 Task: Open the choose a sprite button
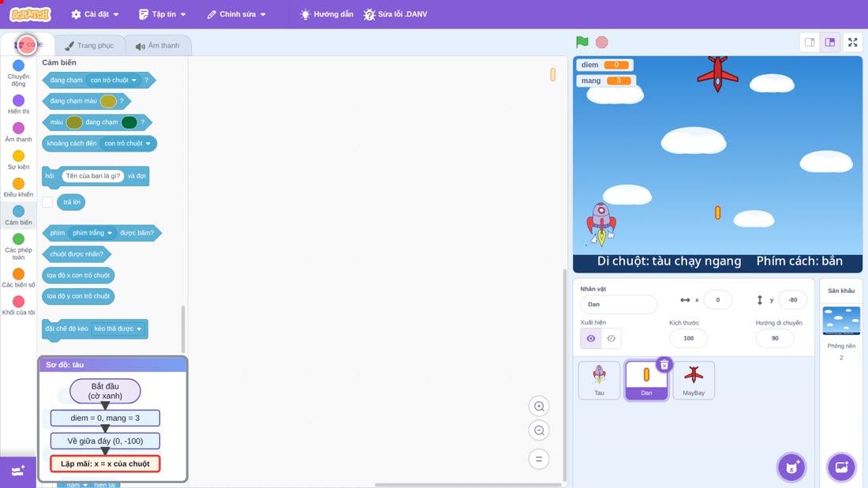(x=791, y=467)
